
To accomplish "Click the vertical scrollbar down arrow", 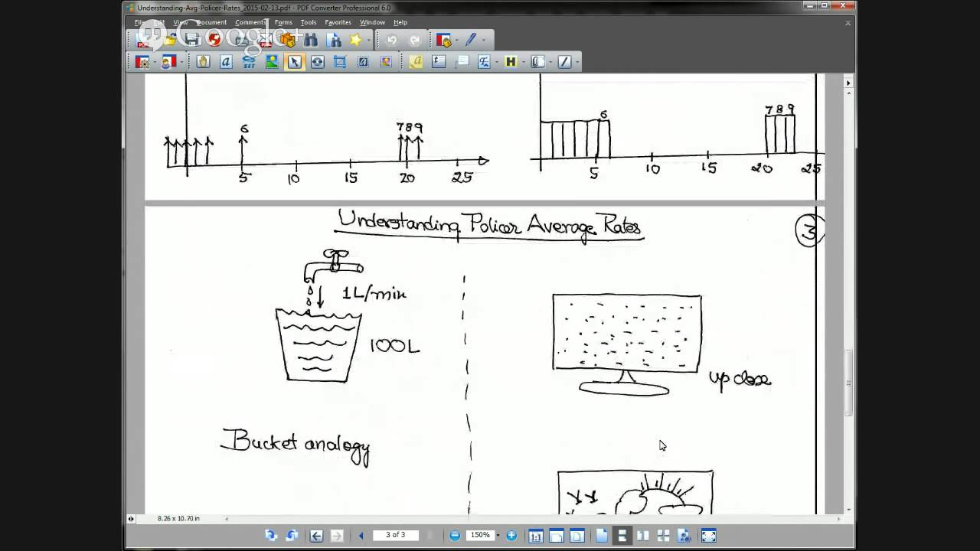I will click(x=848, y=510).
